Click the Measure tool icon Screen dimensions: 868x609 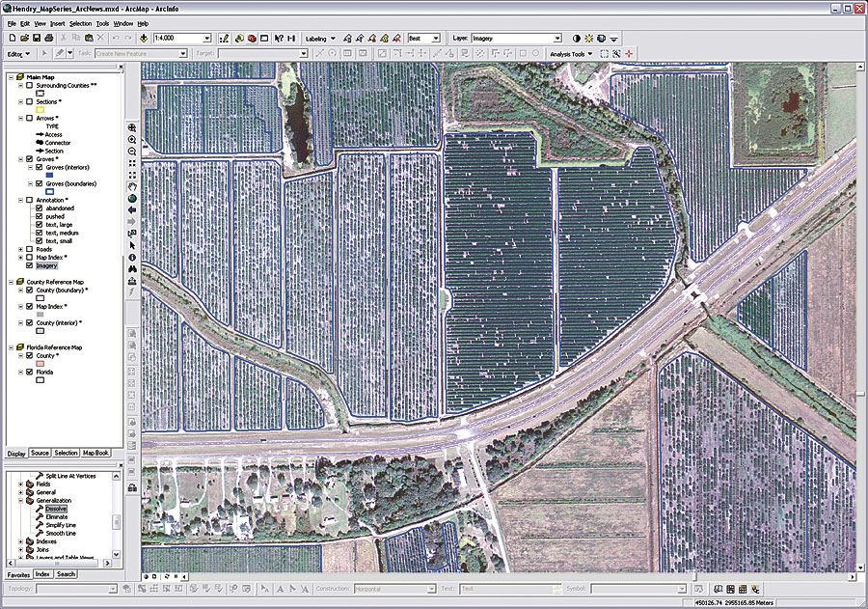(132, 281)
